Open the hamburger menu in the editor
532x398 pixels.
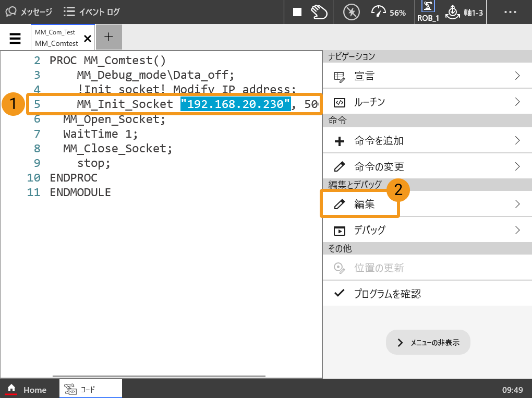click(x=15, y=39)
